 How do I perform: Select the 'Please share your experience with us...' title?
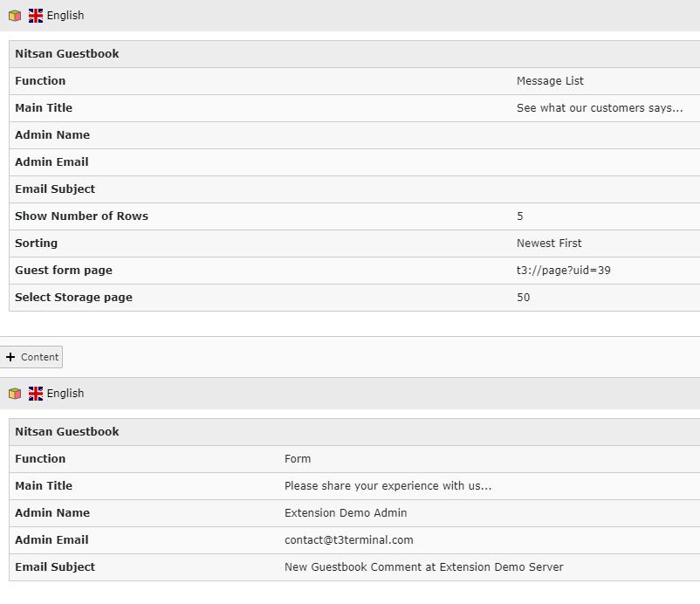pyautogui.click(x=388, y=486)
